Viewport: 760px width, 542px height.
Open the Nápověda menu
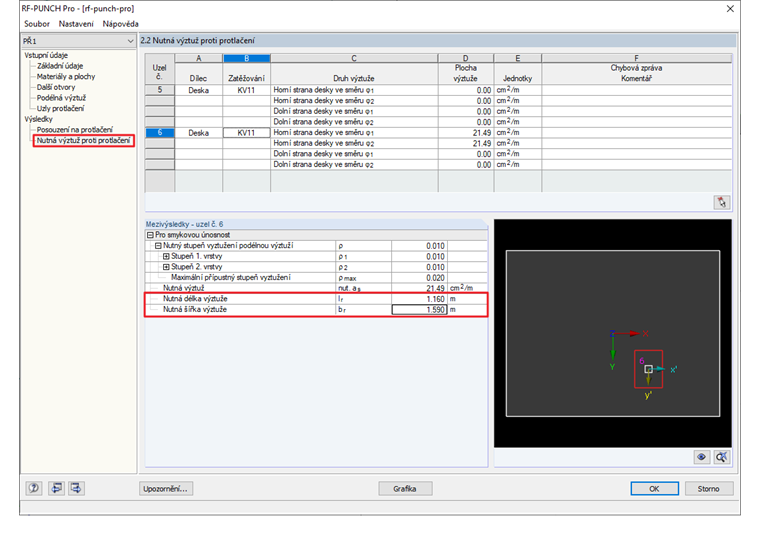click(x=121, y=24)
